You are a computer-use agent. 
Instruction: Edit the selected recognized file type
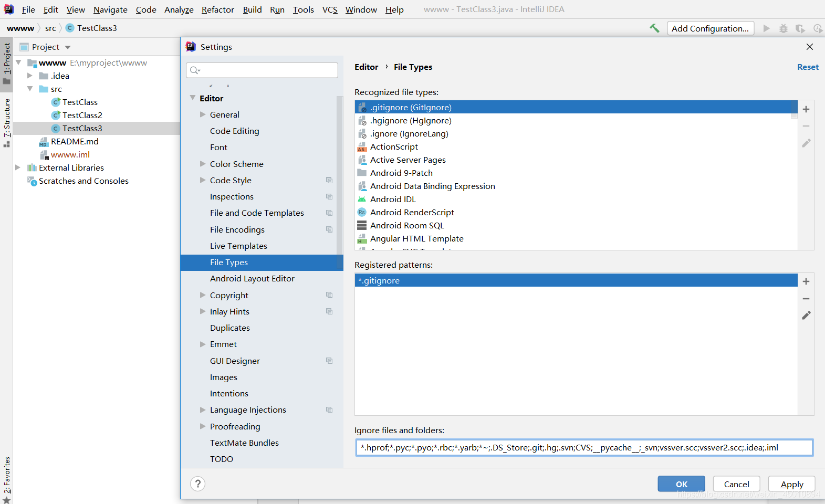pos(806,143)
